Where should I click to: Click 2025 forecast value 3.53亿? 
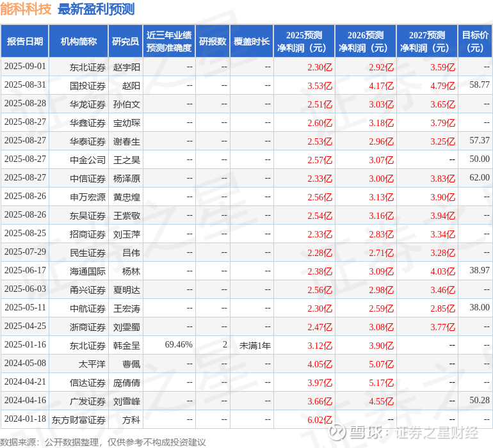(319, 86)
